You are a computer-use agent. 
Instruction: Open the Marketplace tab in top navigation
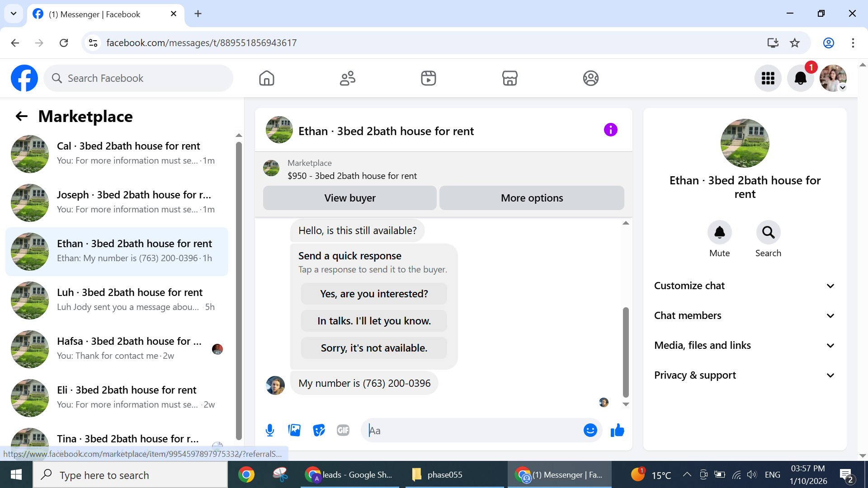[509, 78]
